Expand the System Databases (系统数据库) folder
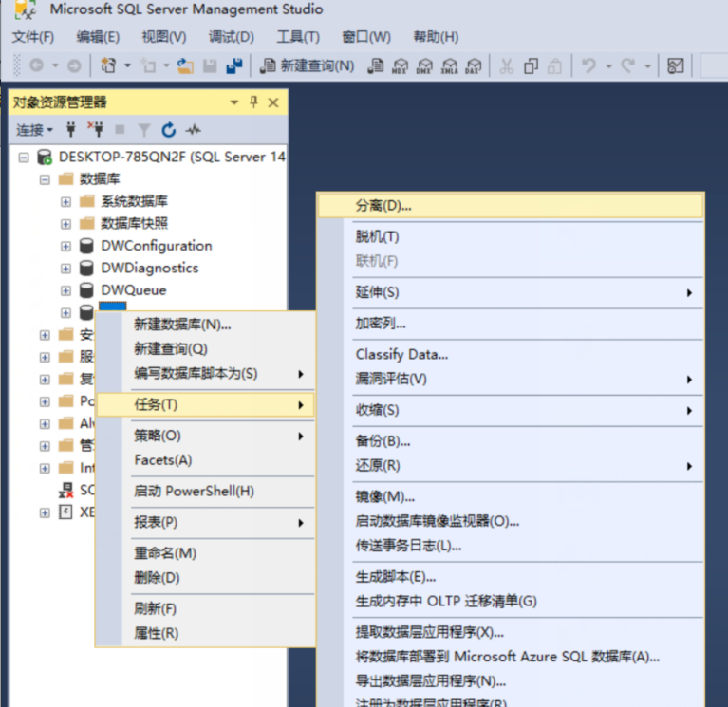 (65, 202)
